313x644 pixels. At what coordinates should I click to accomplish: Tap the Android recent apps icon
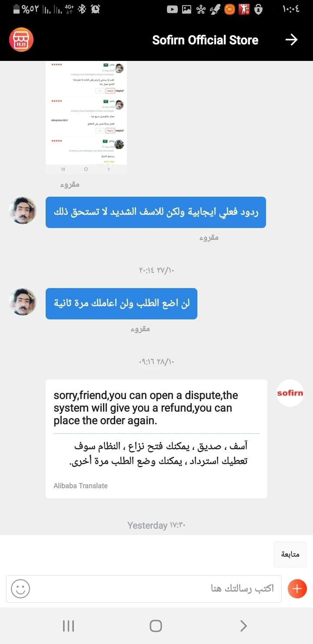[69, 626]
